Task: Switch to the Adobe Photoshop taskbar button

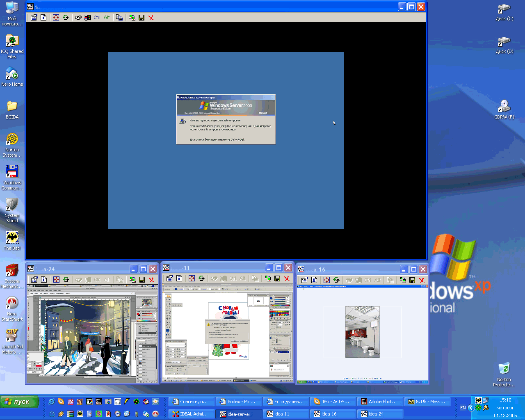Action: pyautogui.click(x=380, y=402)
